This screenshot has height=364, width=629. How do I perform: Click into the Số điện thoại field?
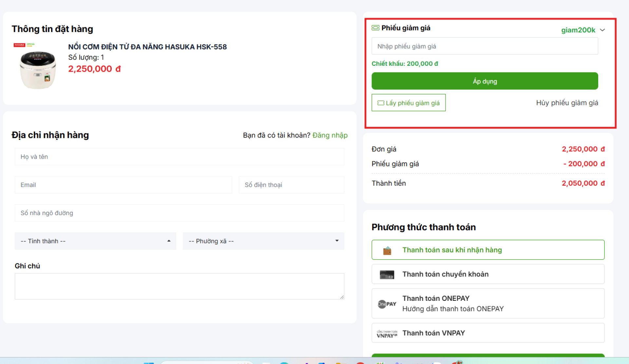pyautogui.click(x=292, y=185)
